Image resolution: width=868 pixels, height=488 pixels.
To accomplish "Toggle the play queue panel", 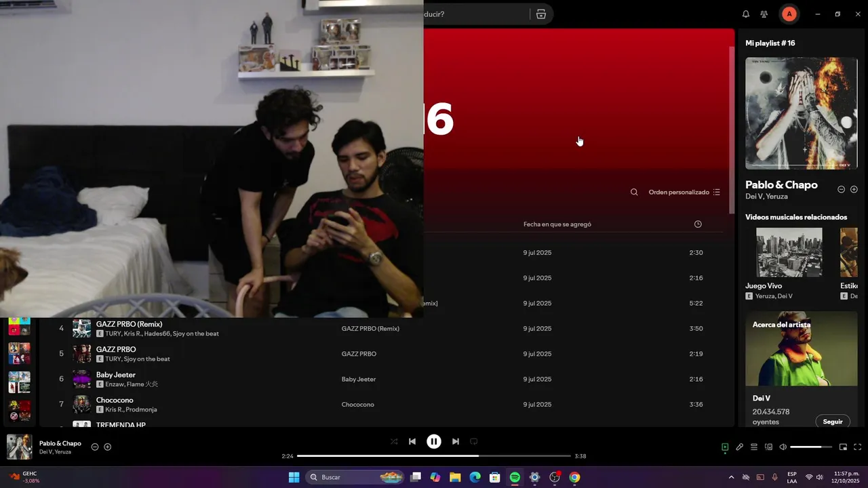I will pyautogui.click(x=754, y=447).
